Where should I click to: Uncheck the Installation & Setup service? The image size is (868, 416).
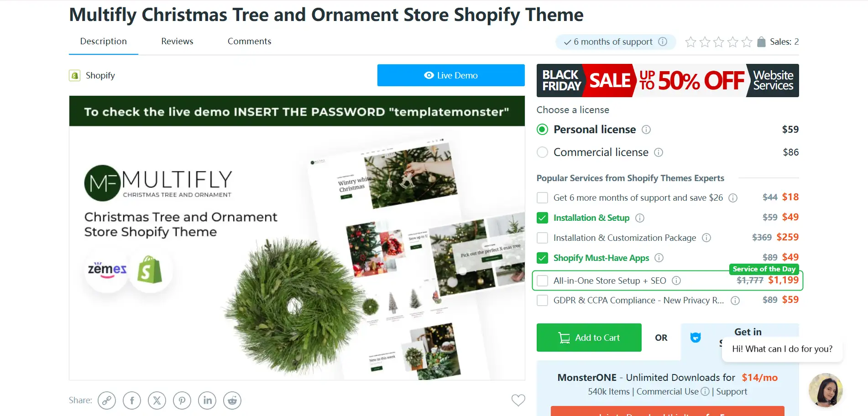542,218
